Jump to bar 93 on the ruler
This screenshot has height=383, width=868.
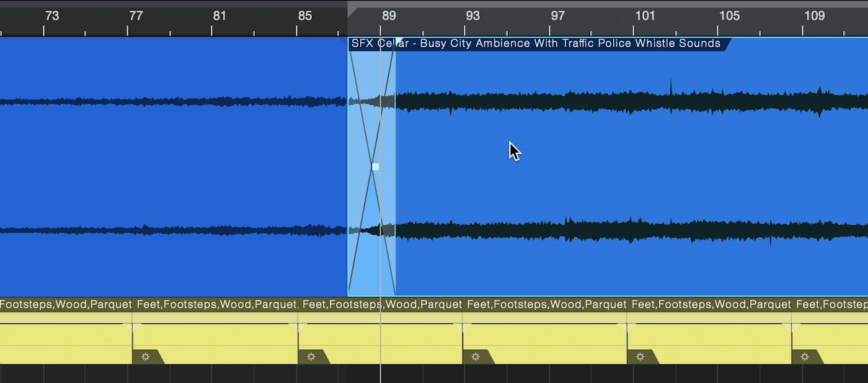click(473, 16)
